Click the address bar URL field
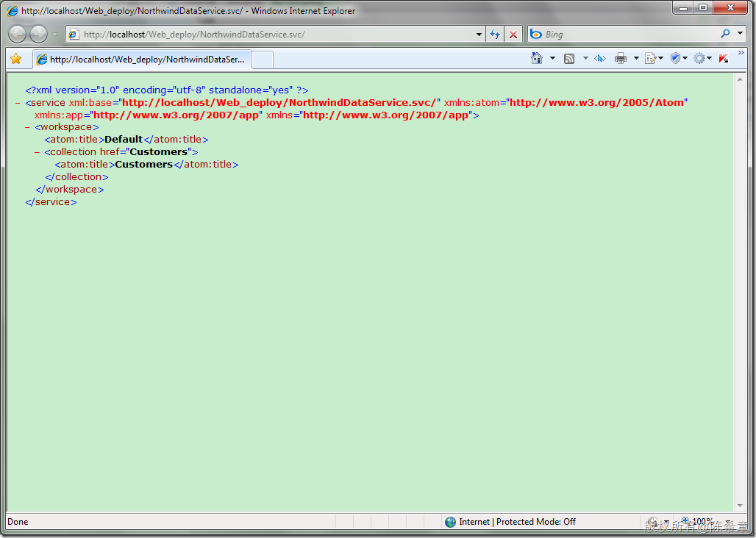The height and width of the screenshot is (538, 756). (275, 35)
